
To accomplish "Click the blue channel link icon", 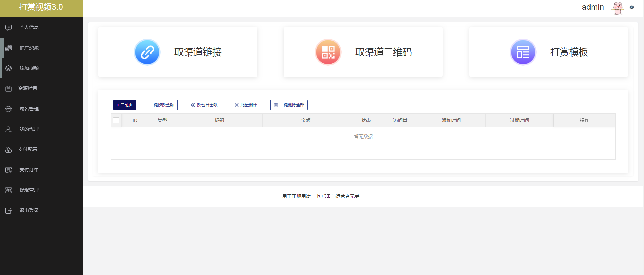I will tap(147, 52).
